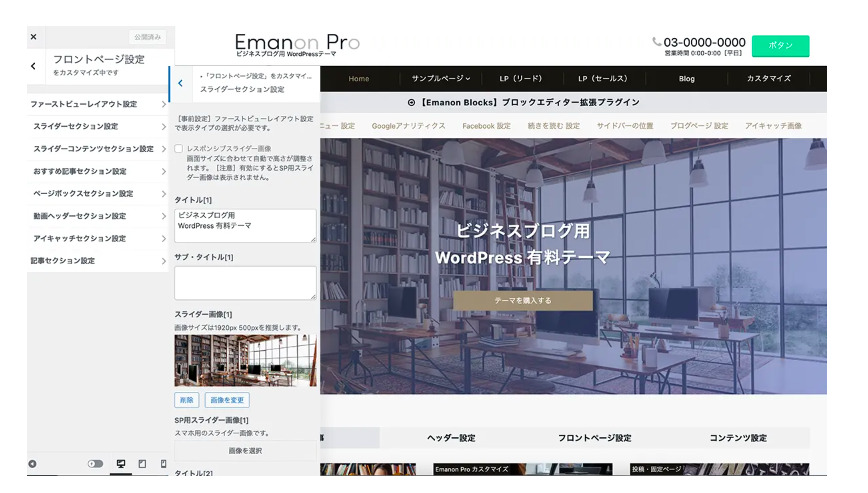Screen dimensions: 868x493
Task: Click the Emanon Pro カスタマイズ card thumbnail
Action: click(523, 469)
